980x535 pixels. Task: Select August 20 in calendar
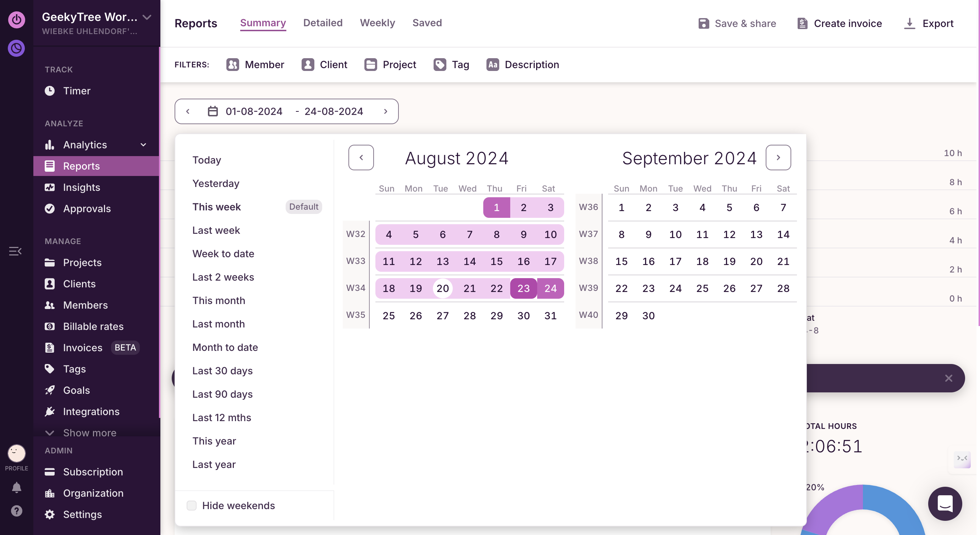coord(442,288)
